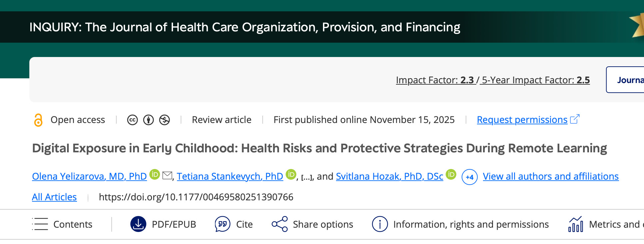Open Tetiana Stankevych's ORCID iD icon

point(291,174)
